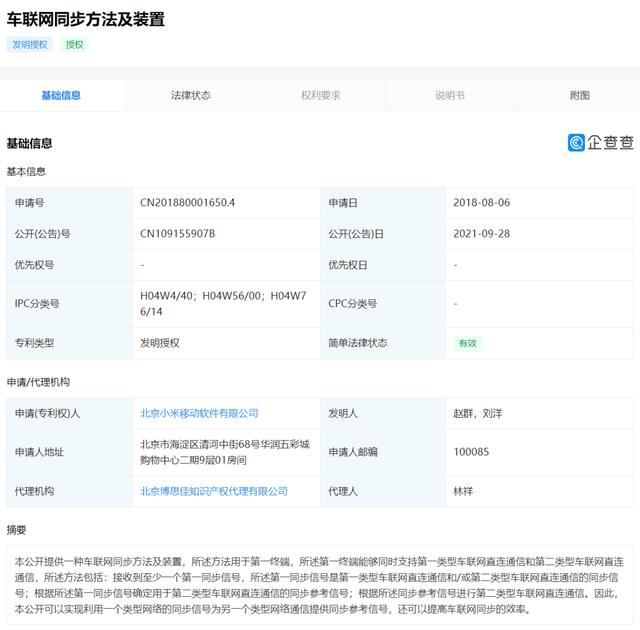Click the 申请号 label cell

[x=69, y=203]
